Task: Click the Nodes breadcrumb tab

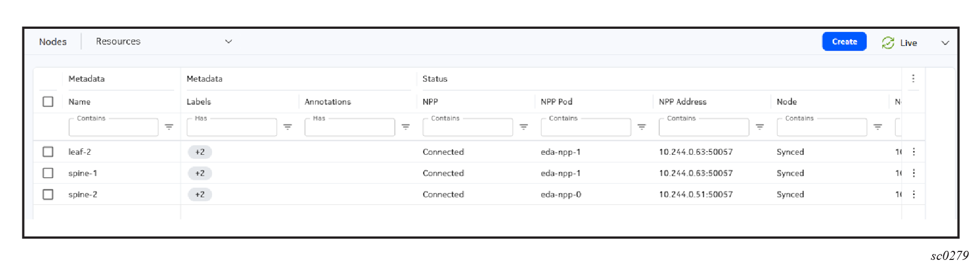Action: (53, 42)
